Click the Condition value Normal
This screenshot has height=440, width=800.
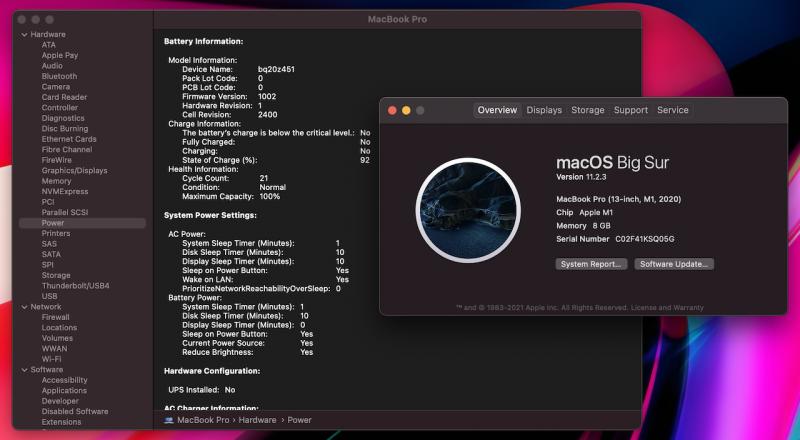tap(272, 187)
